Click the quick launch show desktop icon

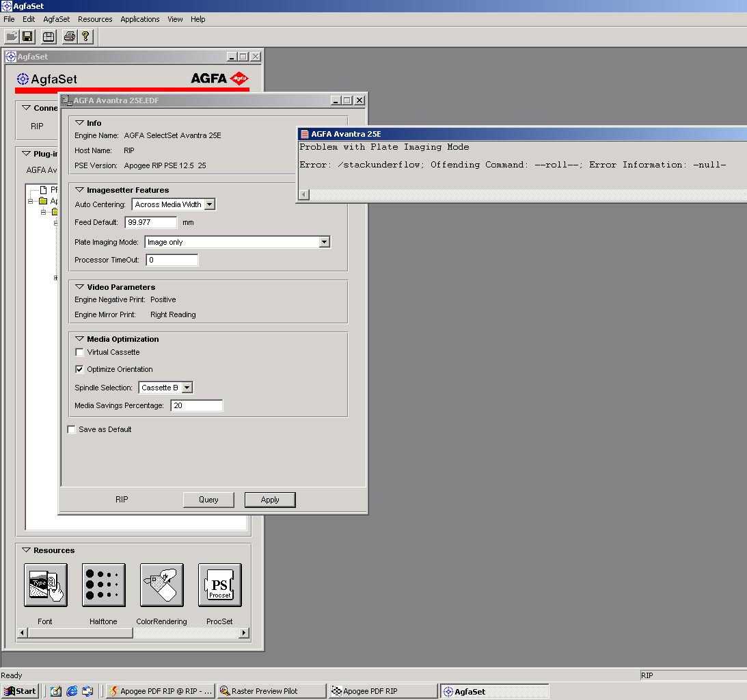click(x=88, y=691)
